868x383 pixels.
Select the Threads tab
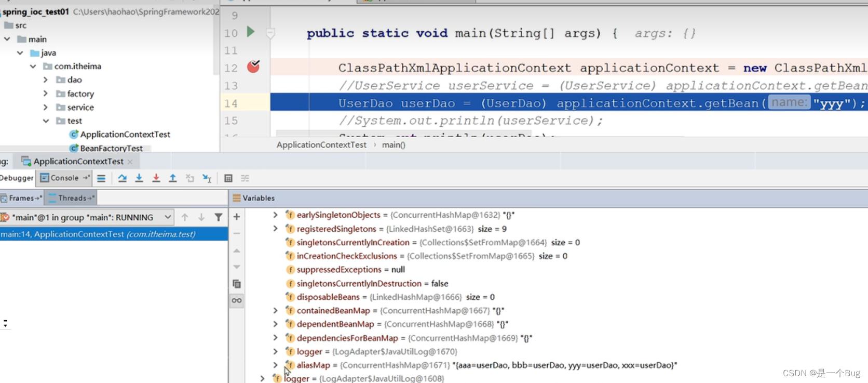click(71, 198)
